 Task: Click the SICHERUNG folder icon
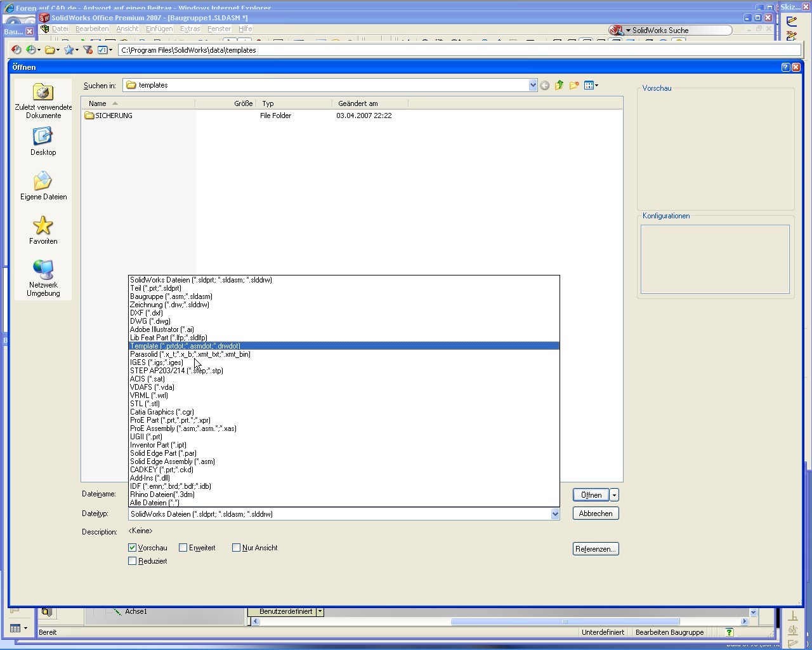89,116
